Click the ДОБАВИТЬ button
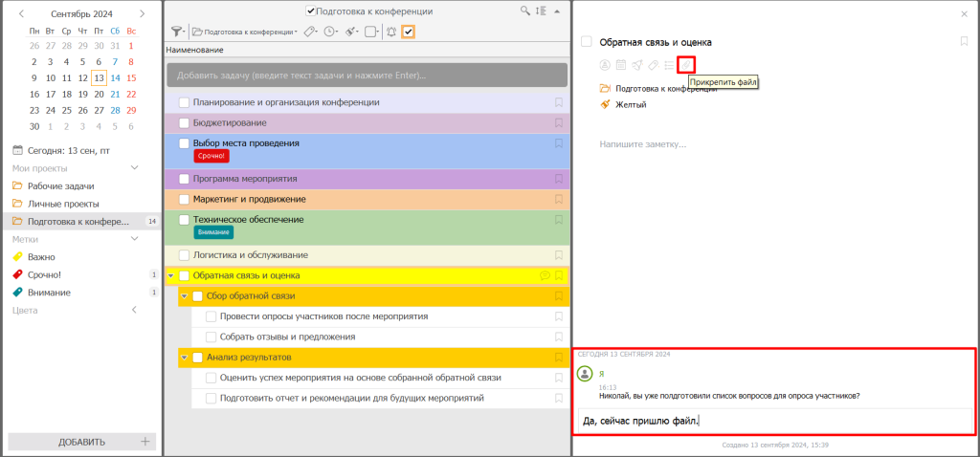This screenshot has width=980, height=457. pyautogui.click(x=81, y=442)
